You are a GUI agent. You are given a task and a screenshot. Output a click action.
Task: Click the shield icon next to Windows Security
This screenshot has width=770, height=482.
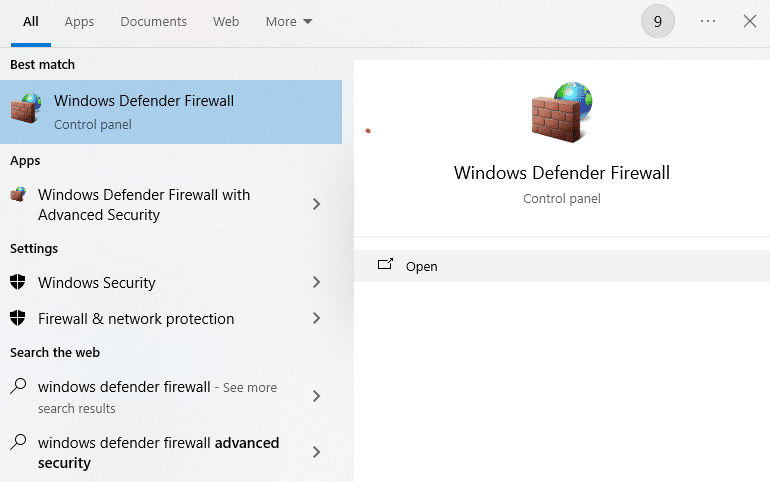click(x=18, y=282)
